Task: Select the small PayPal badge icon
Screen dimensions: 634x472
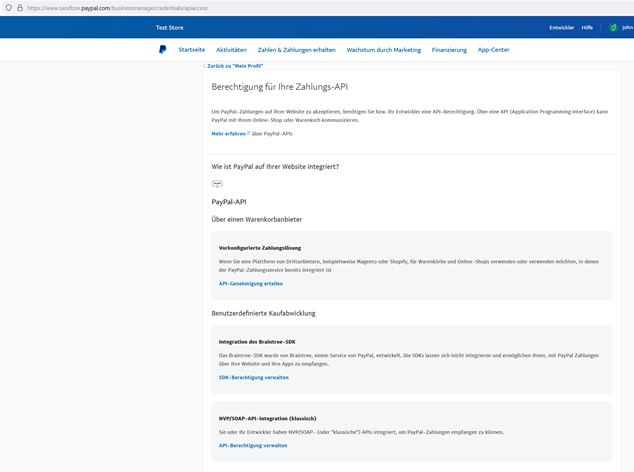Action: [x=217, y=184]
